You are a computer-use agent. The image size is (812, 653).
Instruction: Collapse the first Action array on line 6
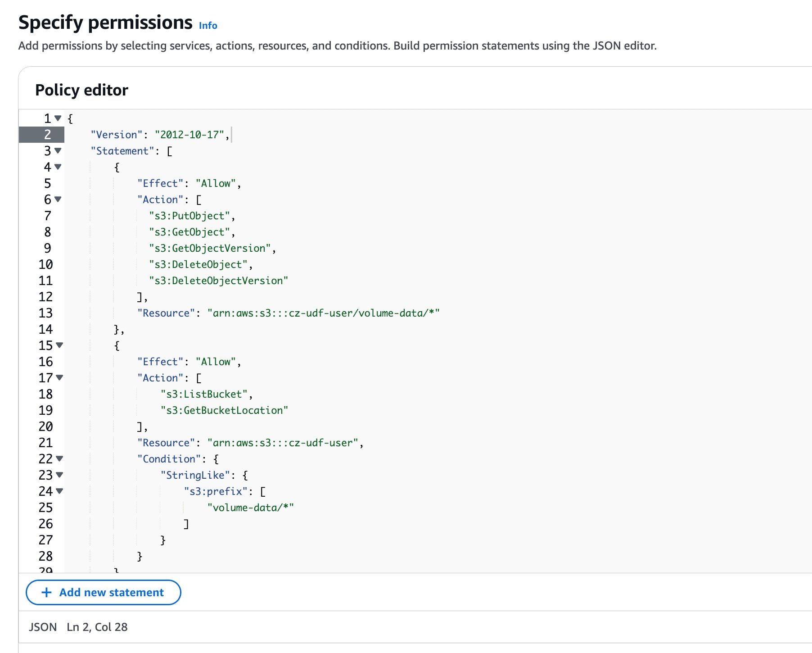tap(58, 200)
